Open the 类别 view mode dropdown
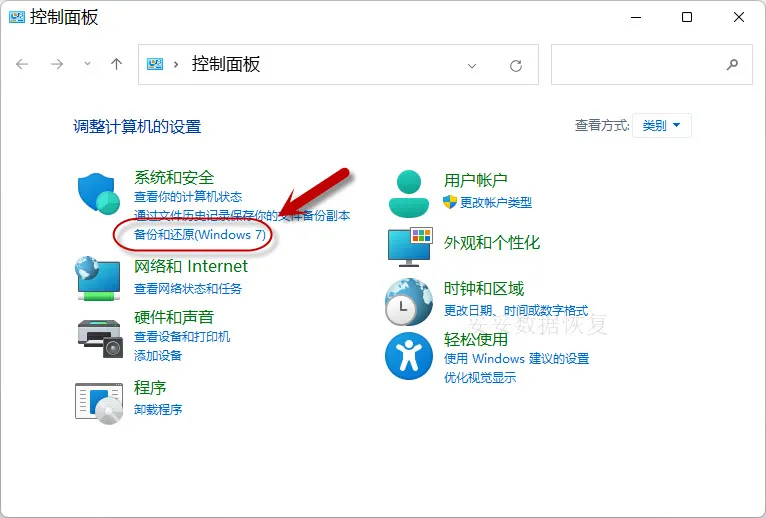 (661, 126)
